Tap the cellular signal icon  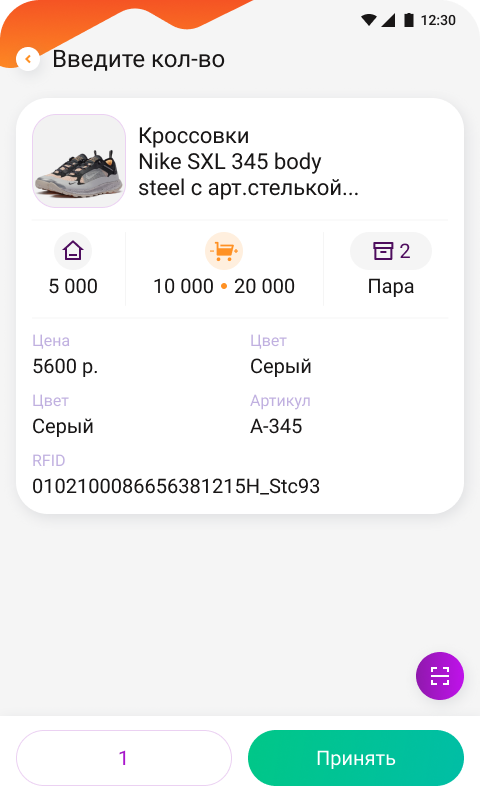(388, 20)
